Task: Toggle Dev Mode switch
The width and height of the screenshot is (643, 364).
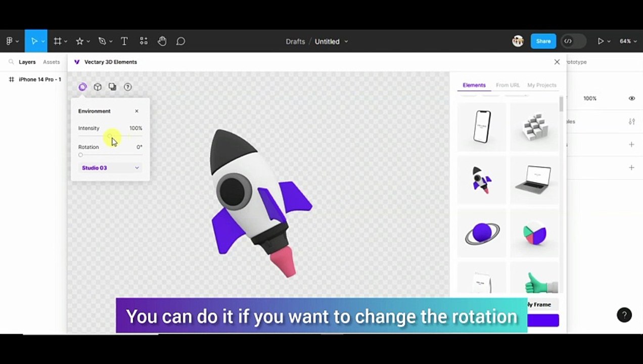Action: point(573,41)
